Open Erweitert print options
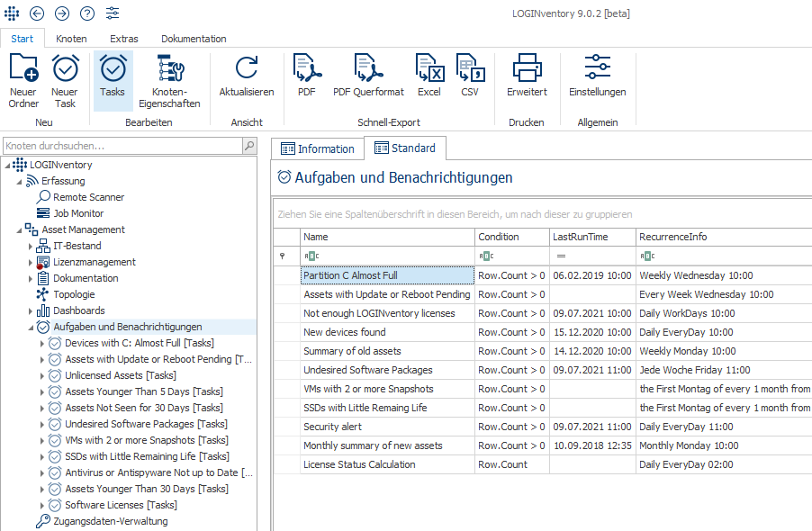 [x=527, y=76]
